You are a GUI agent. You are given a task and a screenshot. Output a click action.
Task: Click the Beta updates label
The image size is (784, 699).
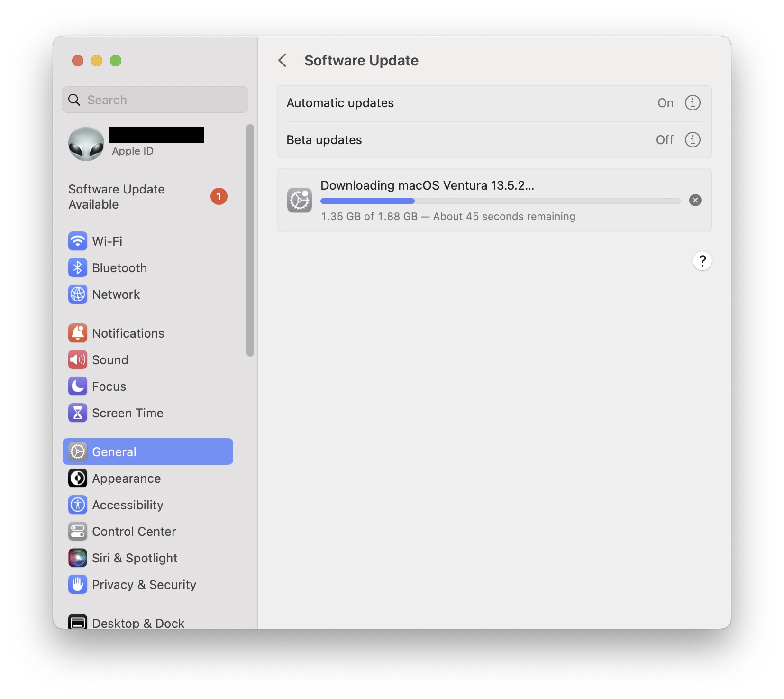[x=324, y=140]
